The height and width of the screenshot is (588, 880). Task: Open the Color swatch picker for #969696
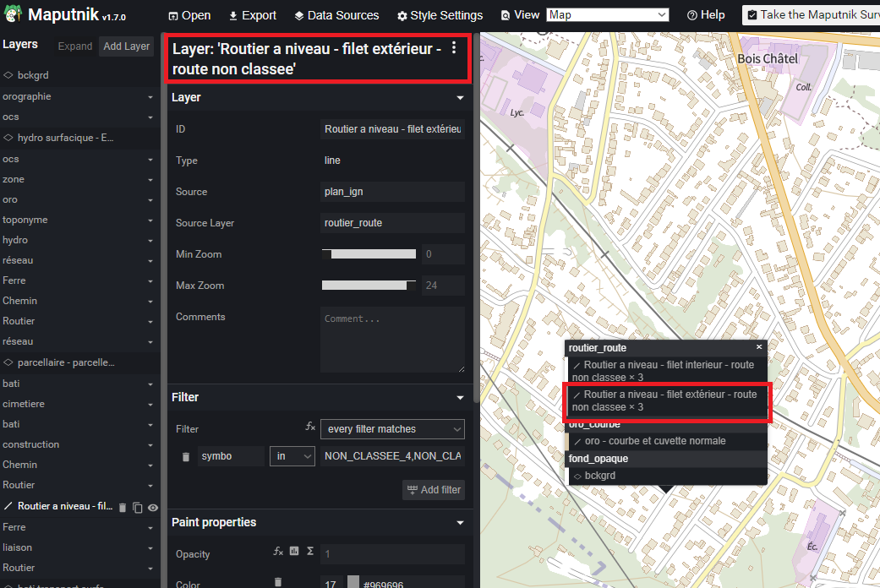[x=353, y=582]
